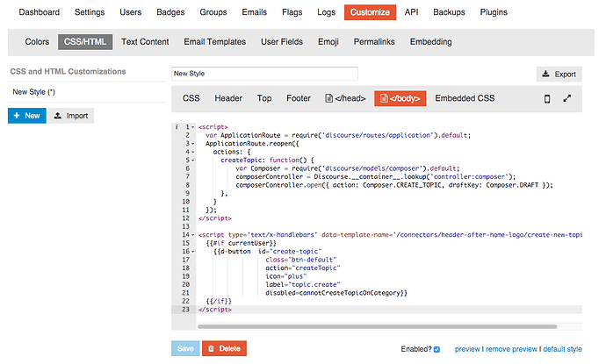Collapse the createTopic fold at line 5
606x364 pixels.
193,161
